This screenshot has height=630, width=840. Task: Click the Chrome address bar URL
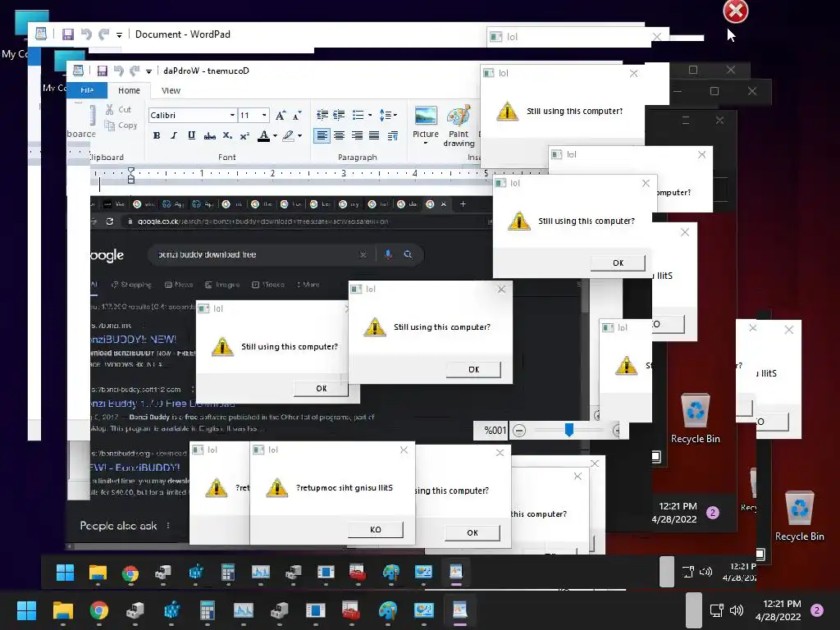262,221
